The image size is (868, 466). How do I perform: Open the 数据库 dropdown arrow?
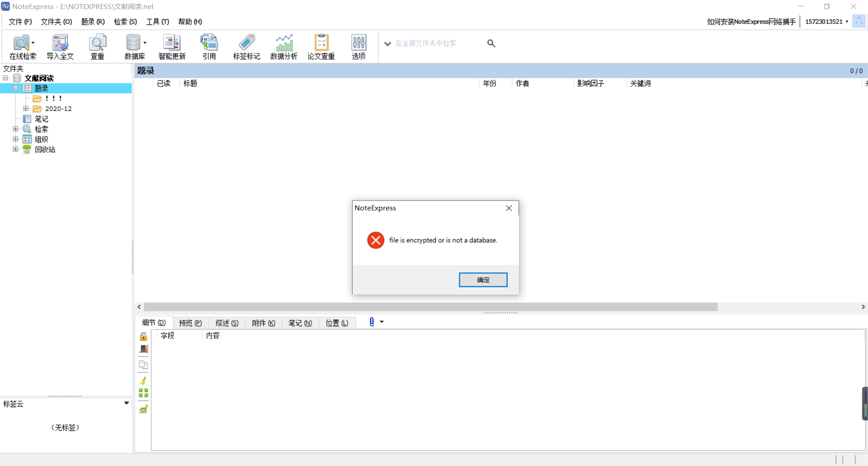[145, 43]
